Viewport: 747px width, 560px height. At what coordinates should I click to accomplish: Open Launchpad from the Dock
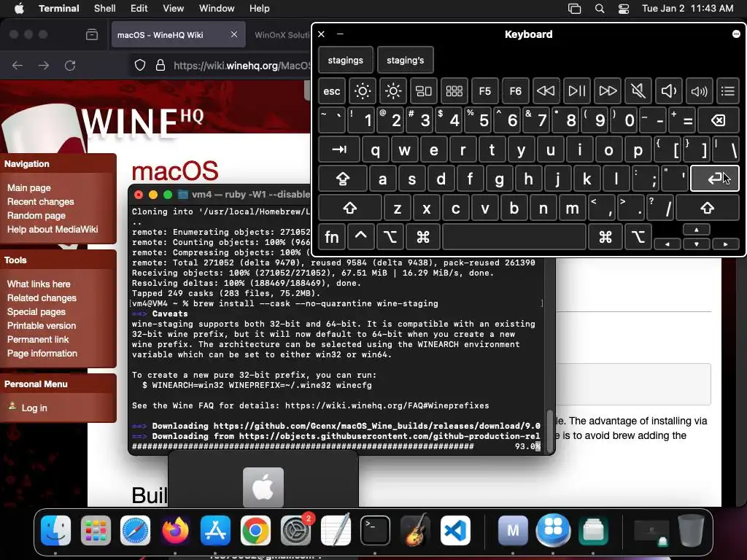pos(96,530)
